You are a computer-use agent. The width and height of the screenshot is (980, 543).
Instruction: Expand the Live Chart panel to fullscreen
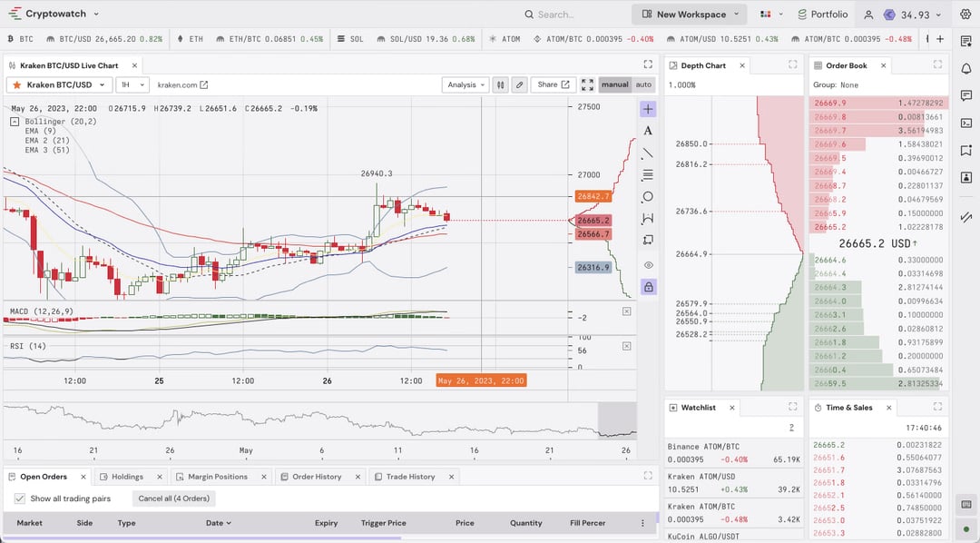(x=648, y=64)
